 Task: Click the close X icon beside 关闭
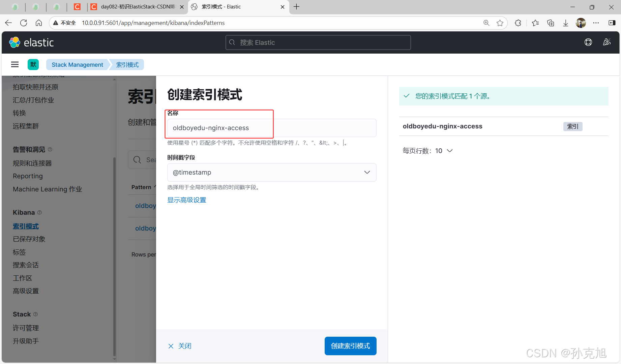pyautogui.click(x=171, y=346)
